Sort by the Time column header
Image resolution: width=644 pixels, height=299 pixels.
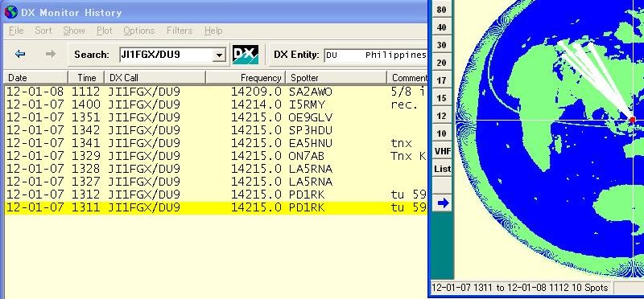click(86, 77)
